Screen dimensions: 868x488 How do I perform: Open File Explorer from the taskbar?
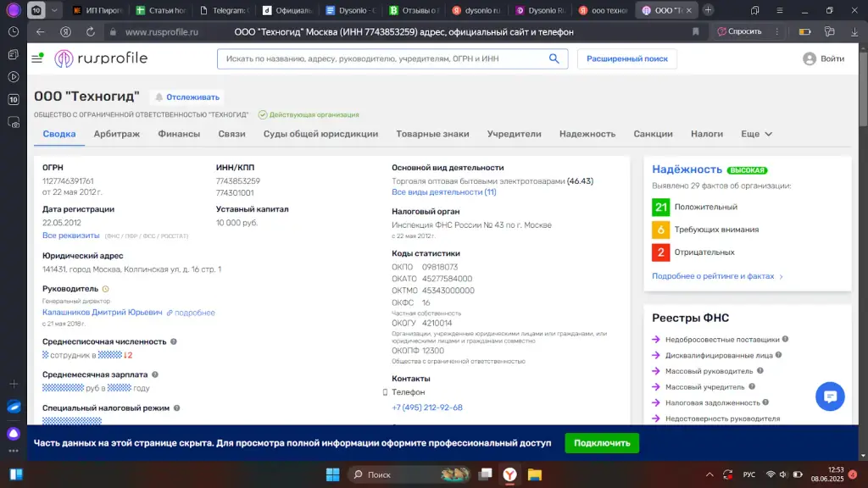pyautogui.click(x=534, y=474)
